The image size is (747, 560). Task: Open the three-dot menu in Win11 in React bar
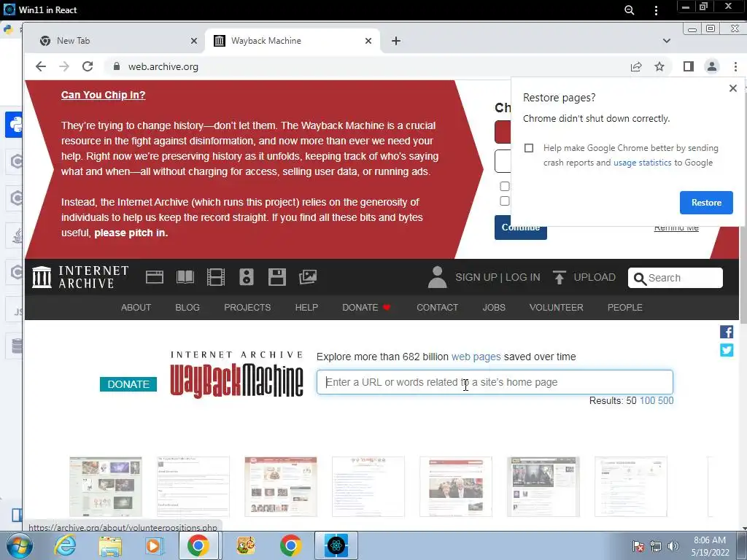[x=656, y=10]
